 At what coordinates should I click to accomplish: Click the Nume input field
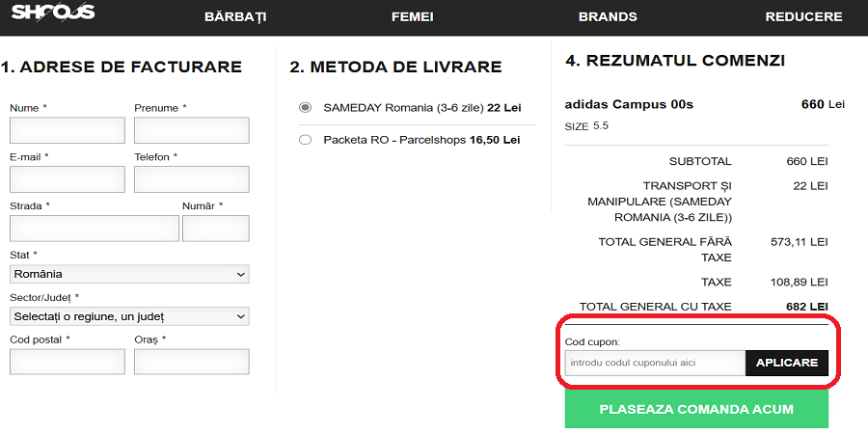pyautogui.click(x=68, y=130)
